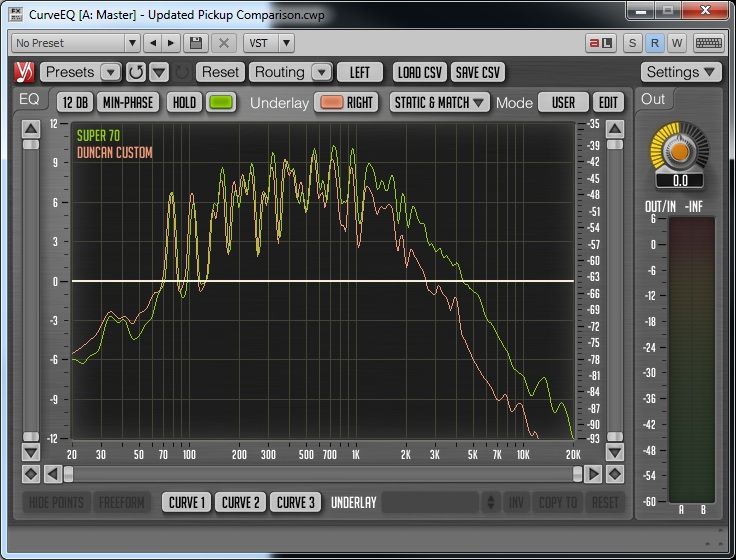Viewport: 736px width, 560px height.
Task: Expand the Presets dropdown arrow
Action: pyautogui.click(x=111, y=72)
